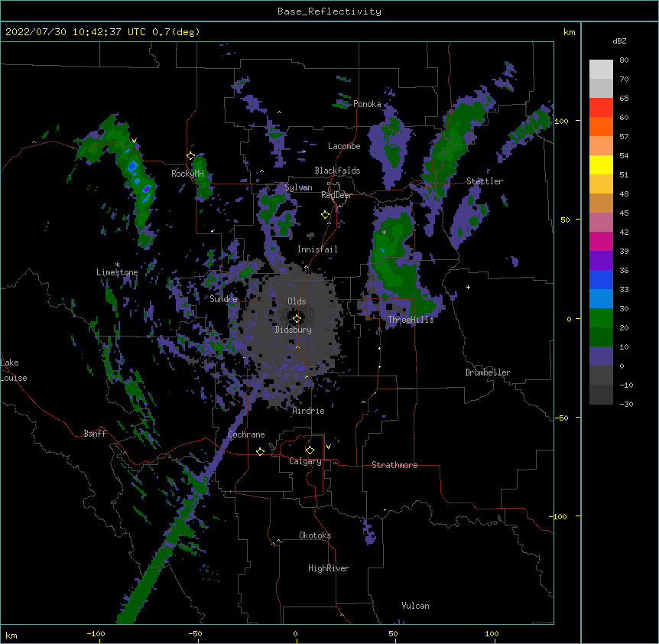Select the magenta 39 dBZ color swatch

[x=601, y=241]
